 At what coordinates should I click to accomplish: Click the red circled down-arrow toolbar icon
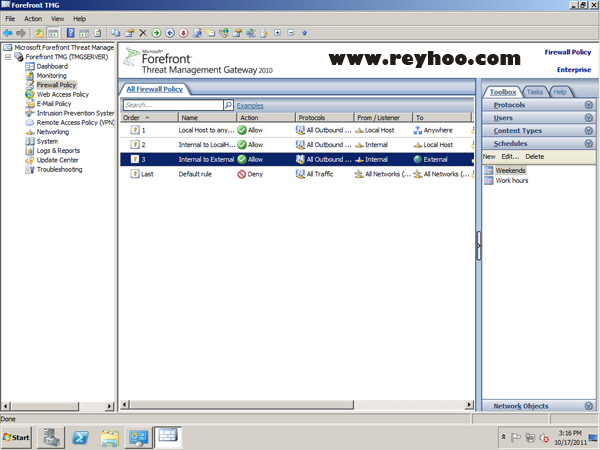point(184,33)
